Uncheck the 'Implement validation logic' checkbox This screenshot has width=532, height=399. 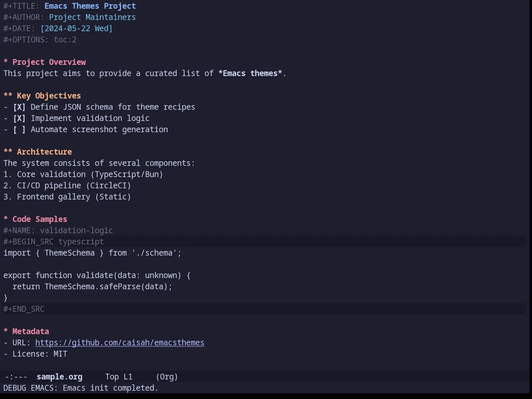click(x=19, y=118)
